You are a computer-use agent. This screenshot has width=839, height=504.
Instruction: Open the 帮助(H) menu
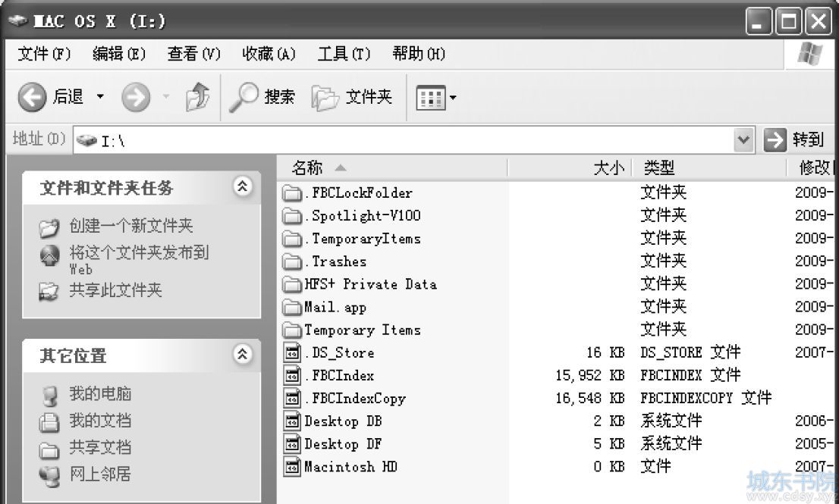point(419,54)
